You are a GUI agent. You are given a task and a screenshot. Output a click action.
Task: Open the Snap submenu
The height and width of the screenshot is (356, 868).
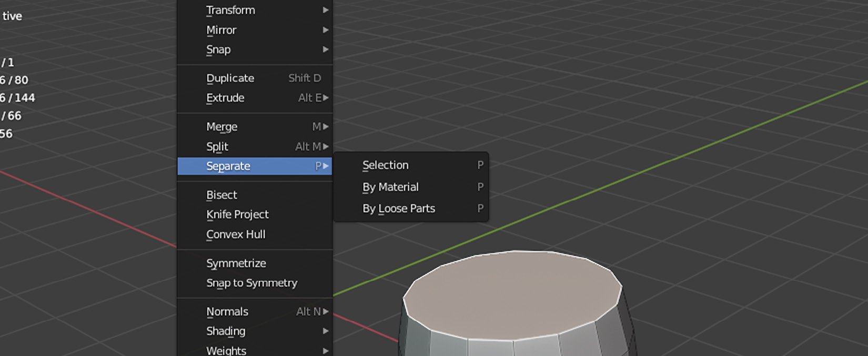(x=255, y=49)
